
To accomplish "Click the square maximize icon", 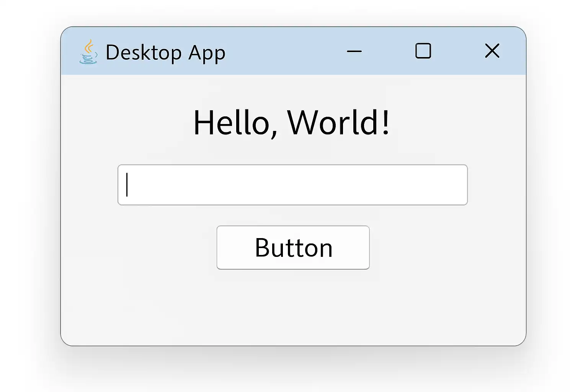I will click(423, 51).
